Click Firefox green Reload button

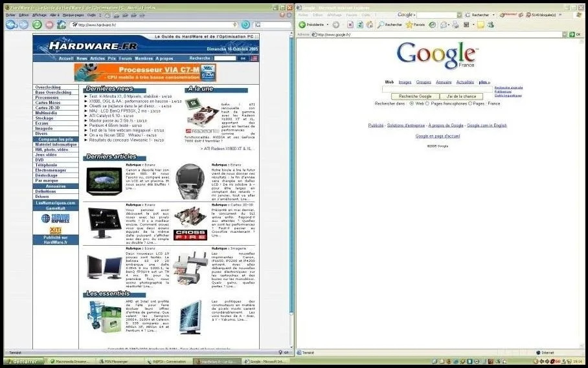coord(37,25)
